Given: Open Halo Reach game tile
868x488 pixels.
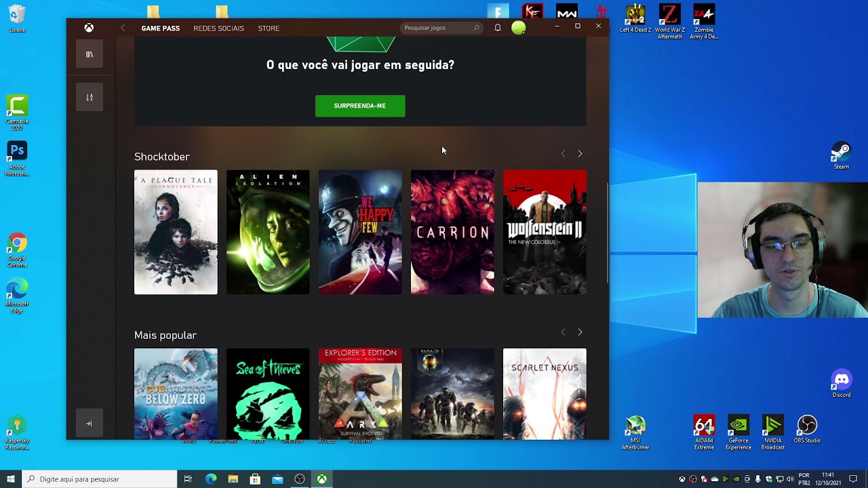Looking at the screenshot, I should click(x=452, y=394).
